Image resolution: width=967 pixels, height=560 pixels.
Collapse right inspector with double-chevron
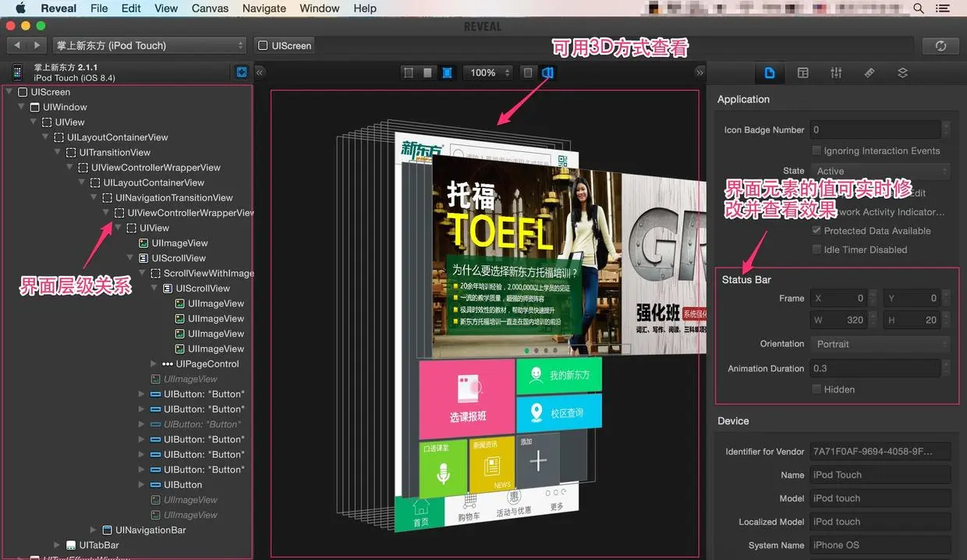pyautogui.click(x=700, y=73)
